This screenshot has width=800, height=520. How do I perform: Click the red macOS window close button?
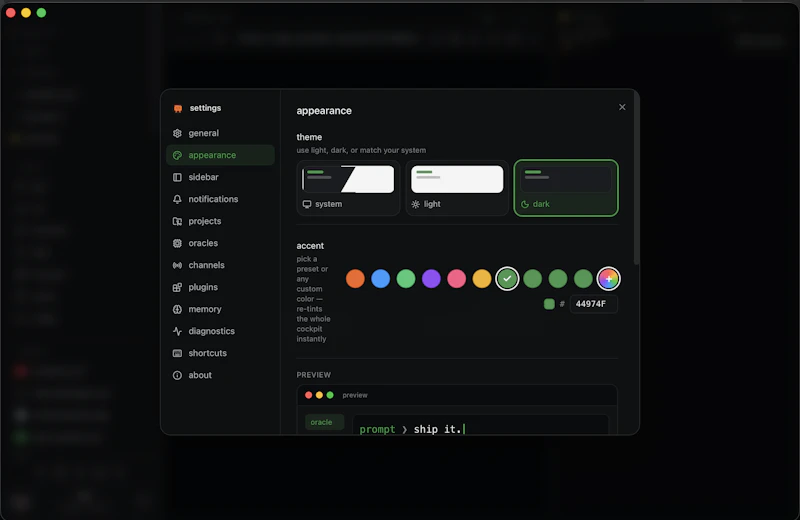11,13
